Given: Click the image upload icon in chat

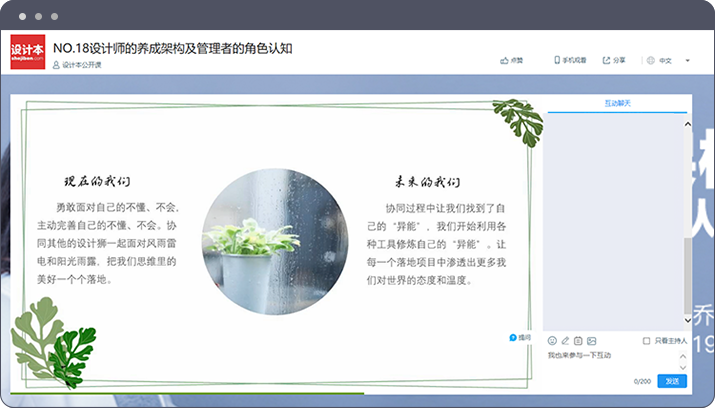Looking at the screenshot, I should point(591,341).
